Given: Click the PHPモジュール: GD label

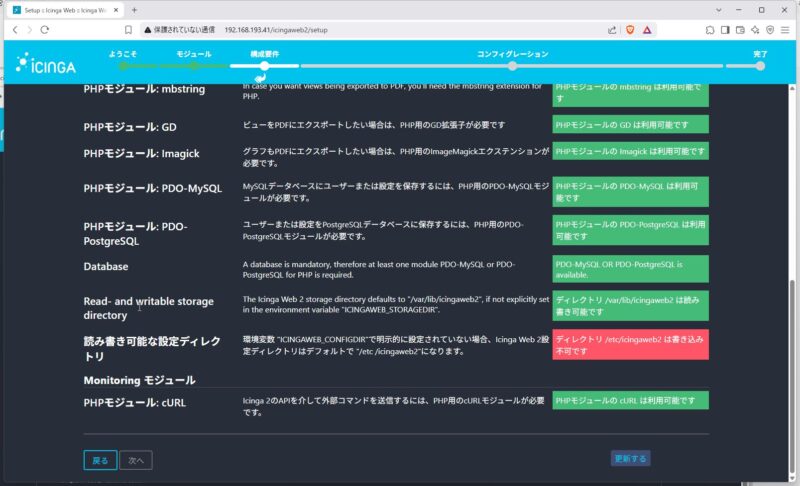Looking at the screenshot, I should [130, 127].
